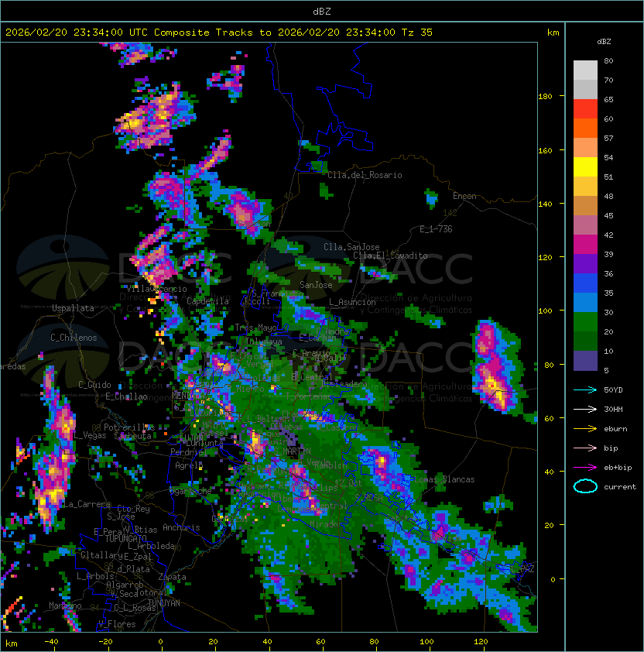Click the La_Carrera map label

[87, 504]
